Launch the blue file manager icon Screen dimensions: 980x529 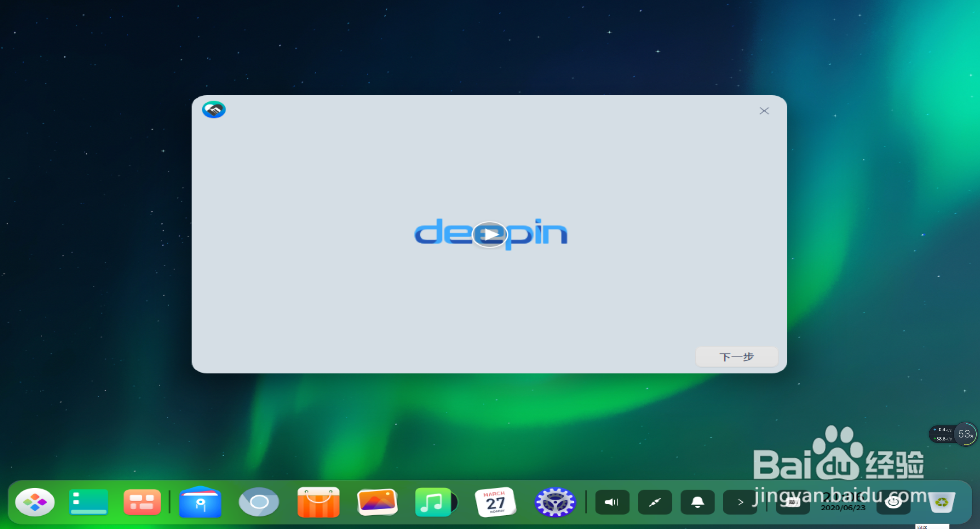(200, 502)
